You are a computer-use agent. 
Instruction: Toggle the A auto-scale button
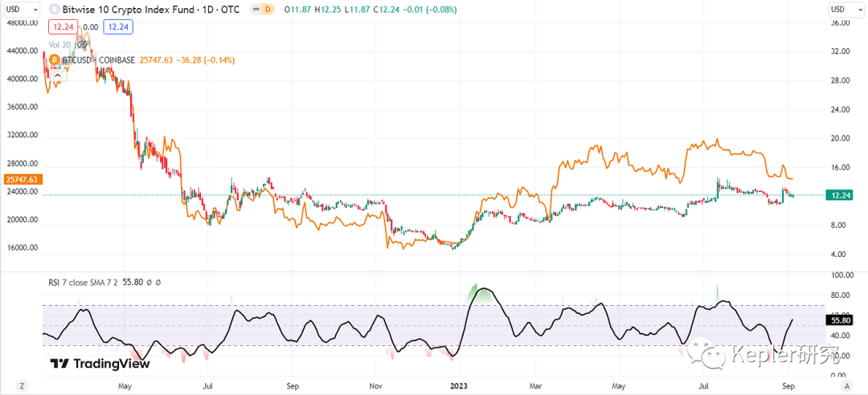[845, 385]
